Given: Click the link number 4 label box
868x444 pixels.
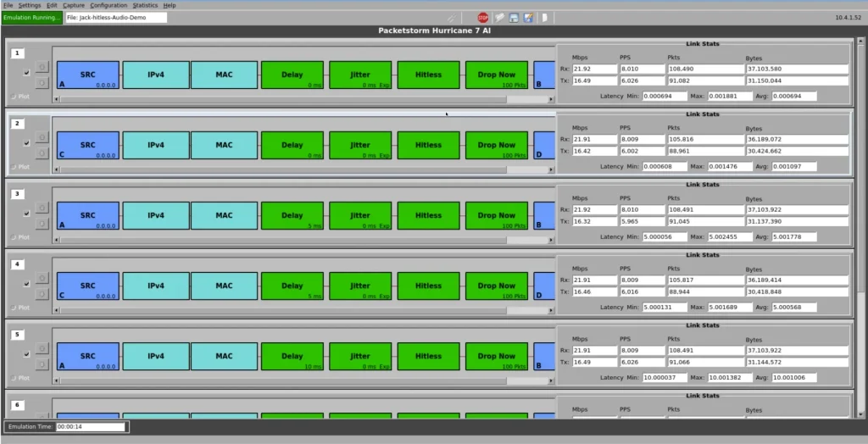Looking at the screenshot, I should click(x=17, y=264).
